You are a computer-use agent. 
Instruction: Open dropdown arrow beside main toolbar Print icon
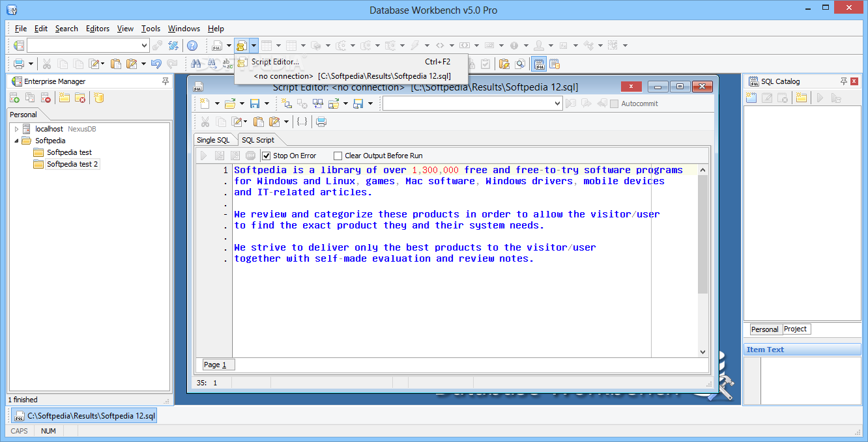[x=31, y=64]
